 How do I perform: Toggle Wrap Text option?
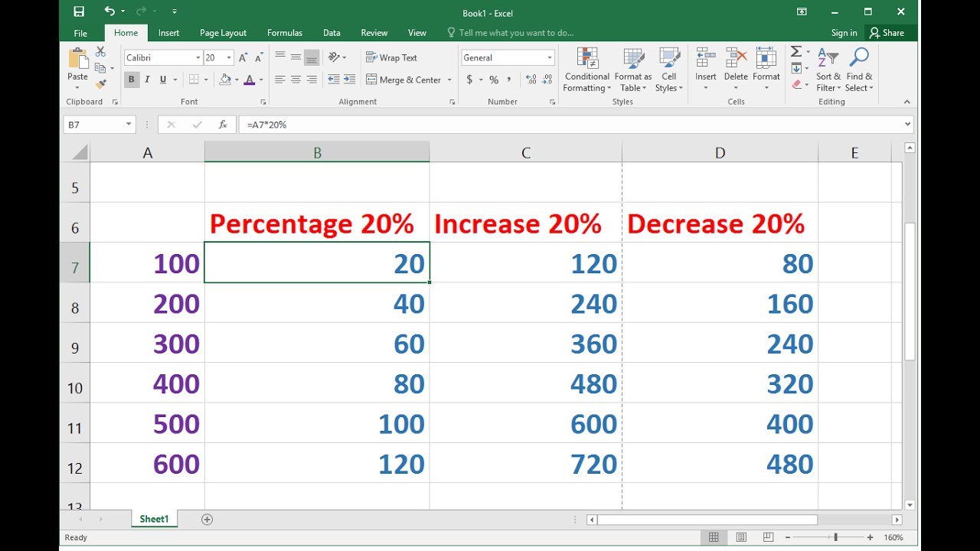[391, 57]
